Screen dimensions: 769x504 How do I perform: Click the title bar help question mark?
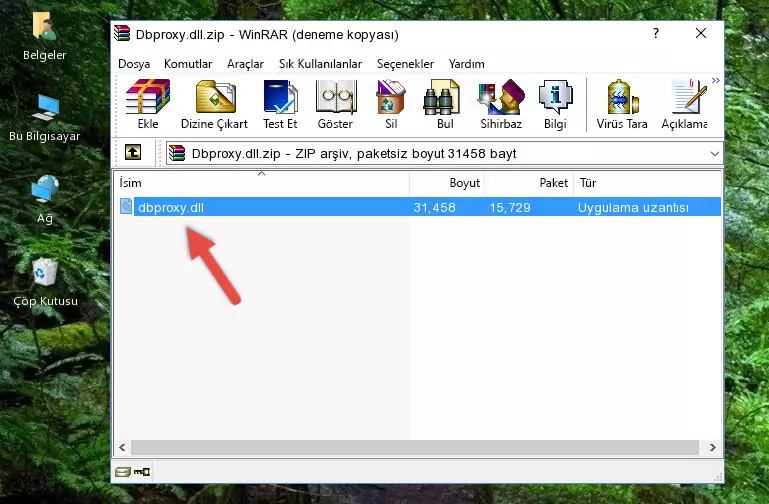coord(656,33)
